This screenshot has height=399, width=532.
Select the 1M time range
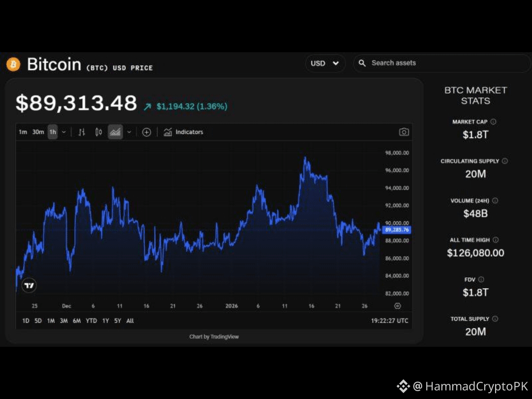[x=51, y=321]
